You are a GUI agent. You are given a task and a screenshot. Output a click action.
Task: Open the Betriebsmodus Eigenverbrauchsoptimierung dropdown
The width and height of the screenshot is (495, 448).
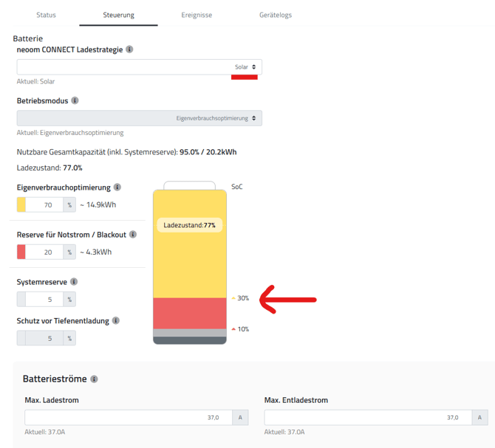coord(139,118)
